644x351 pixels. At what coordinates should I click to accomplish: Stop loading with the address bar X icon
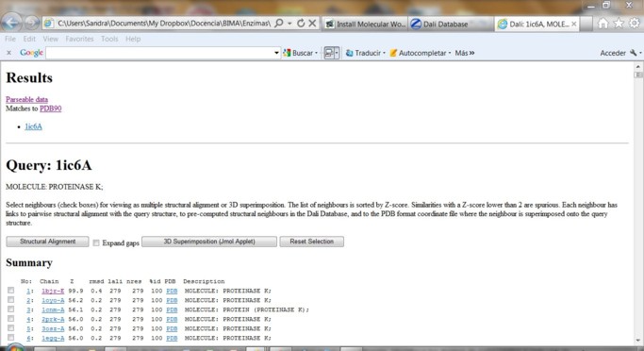coord(312,24)
